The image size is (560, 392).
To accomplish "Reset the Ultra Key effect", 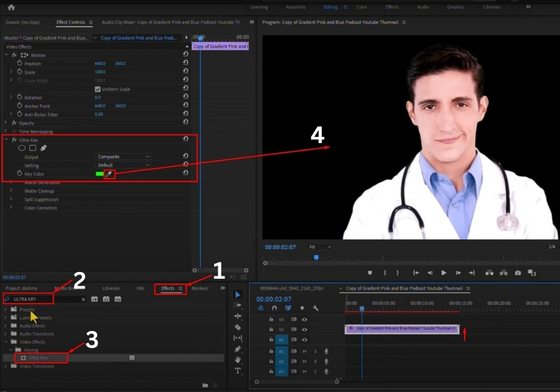I will pos(185,139).
